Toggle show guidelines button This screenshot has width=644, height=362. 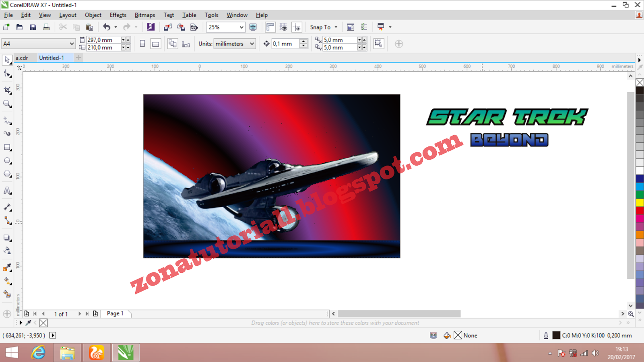297,27
